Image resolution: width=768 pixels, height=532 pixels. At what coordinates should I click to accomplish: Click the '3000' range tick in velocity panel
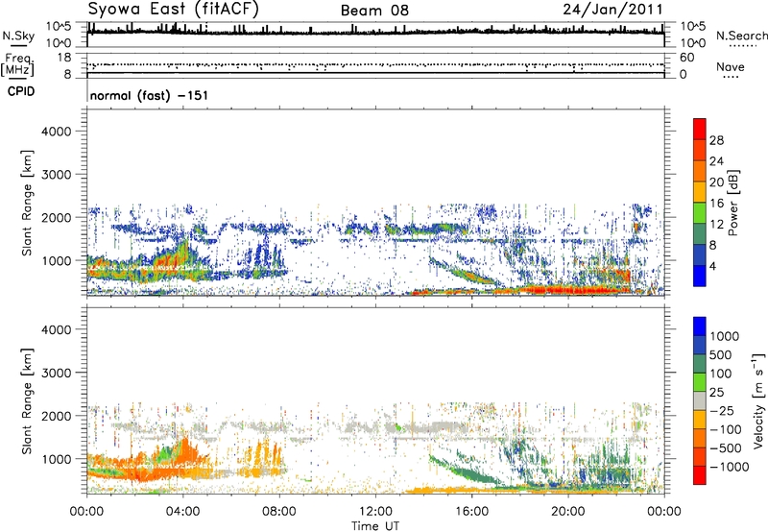pos(57,373)
